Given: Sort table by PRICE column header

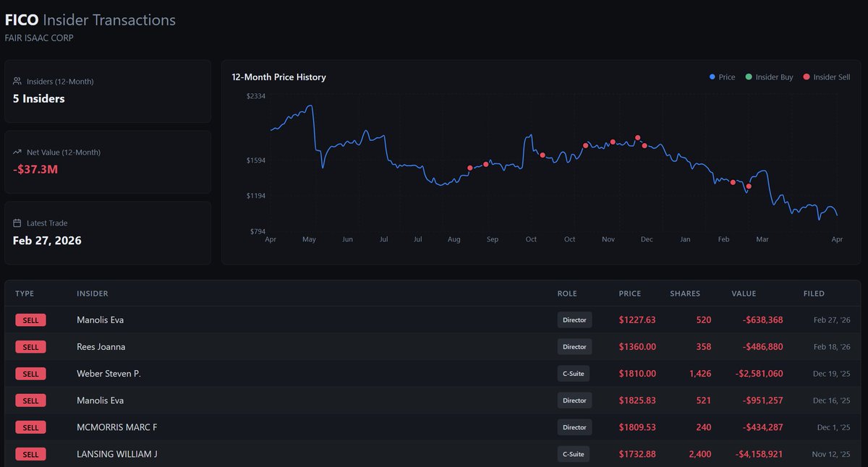Looking at the screenshot, I should point(629,294).
